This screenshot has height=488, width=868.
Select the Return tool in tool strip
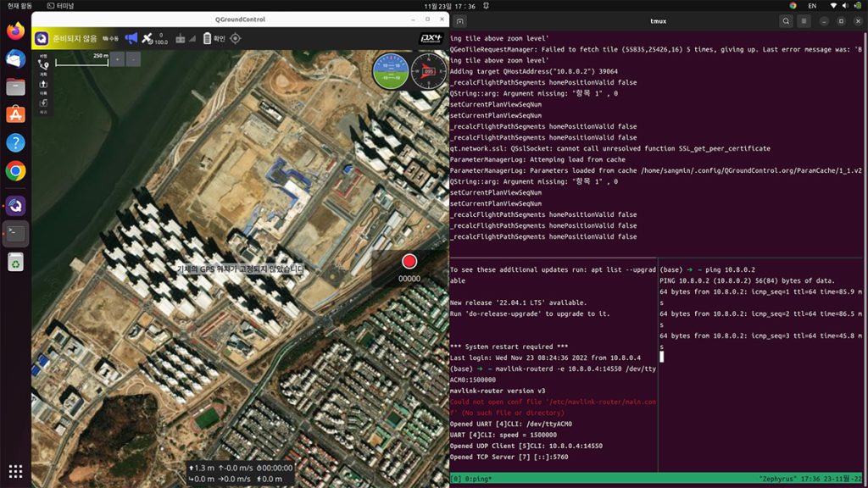coord(43,105)
